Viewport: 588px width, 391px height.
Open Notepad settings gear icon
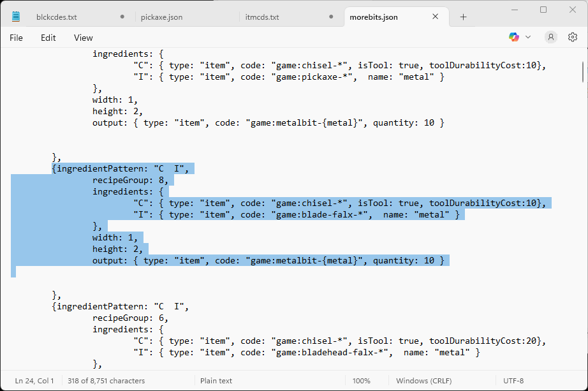(x=572, y=38)
